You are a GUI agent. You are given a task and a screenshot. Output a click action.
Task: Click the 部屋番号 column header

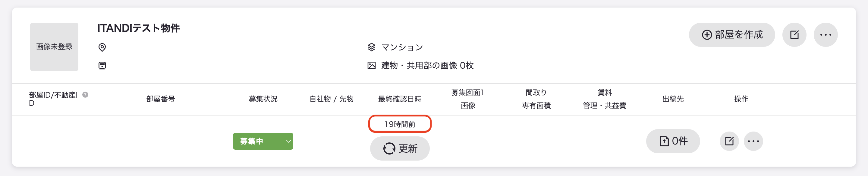(x=160, y=99)
